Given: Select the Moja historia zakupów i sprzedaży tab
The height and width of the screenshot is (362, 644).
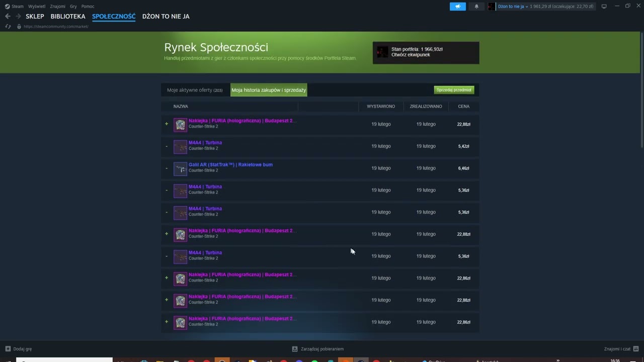Looking at the screenshot, I should coord(269,90).
